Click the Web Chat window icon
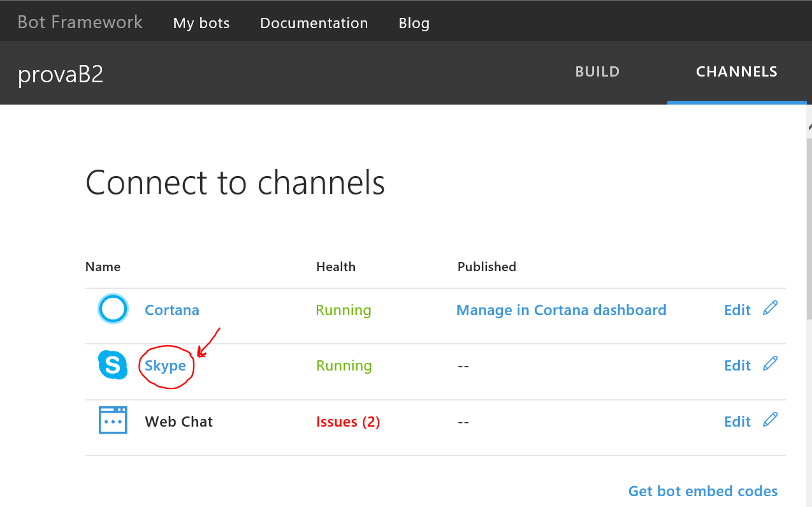This screenshot has width=812, height=507. [113, 421]
